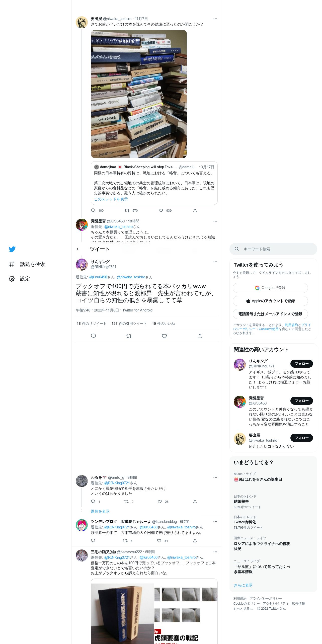Open the book stack photo
The height and width of the screenshot is (644, 322).
click(x=139, y=94)
